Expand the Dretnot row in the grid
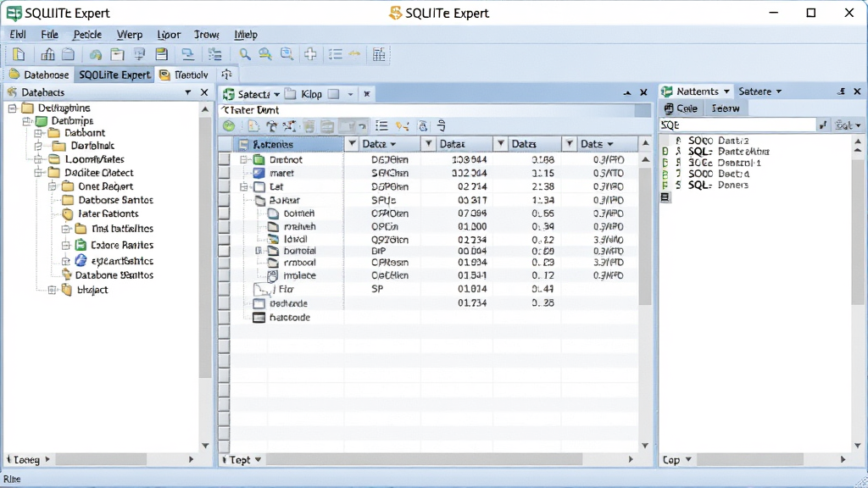Image resolution: width=868 pixels, height=488 pixels. click(243, 159)
